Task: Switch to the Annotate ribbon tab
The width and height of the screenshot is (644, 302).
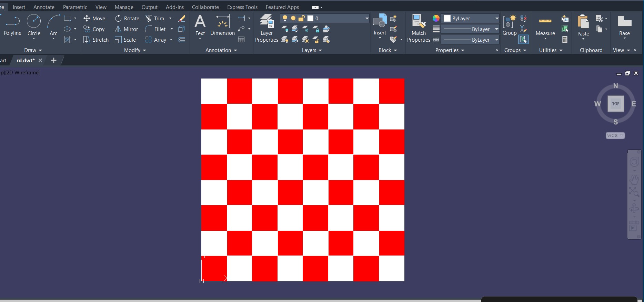Action: tap(44, 7)
